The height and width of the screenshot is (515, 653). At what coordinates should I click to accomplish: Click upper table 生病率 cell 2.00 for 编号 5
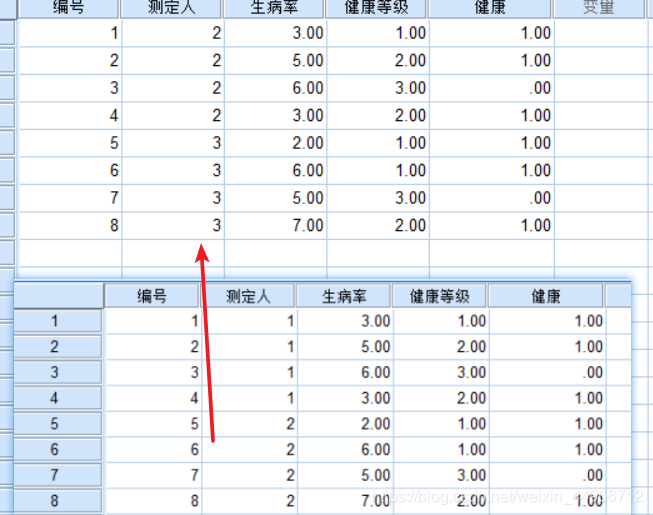(275, 143)
